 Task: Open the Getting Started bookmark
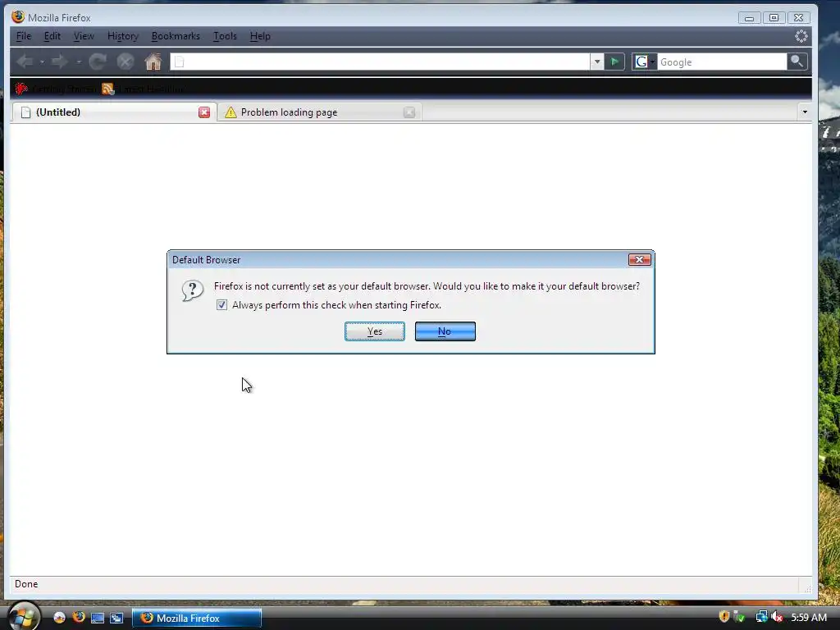56,89
